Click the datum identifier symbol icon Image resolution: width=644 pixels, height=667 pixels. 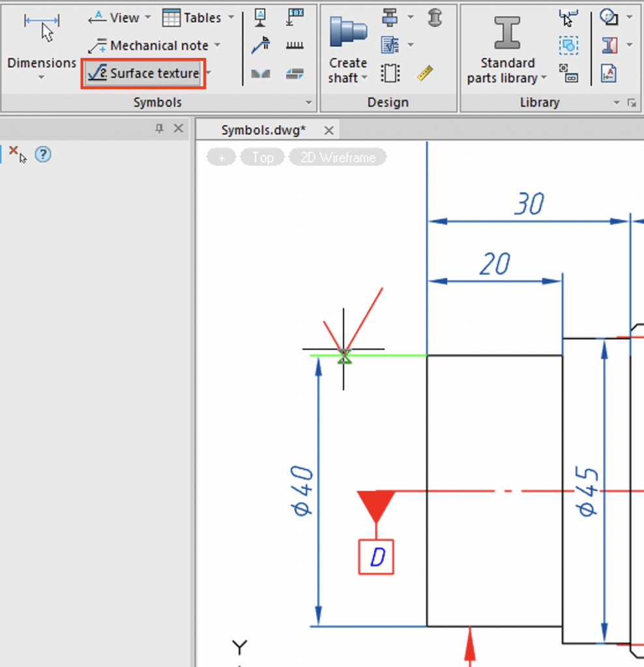[x=261, y=18]
